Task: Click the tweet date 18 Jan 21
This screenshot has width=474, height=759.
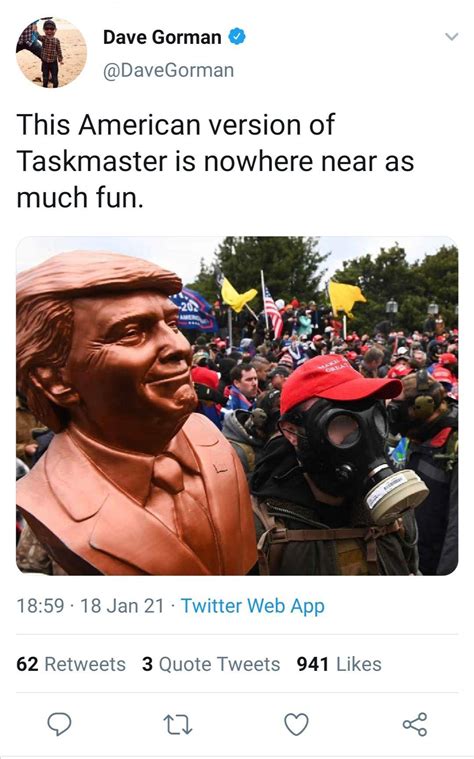Action: tap(122, 606)
